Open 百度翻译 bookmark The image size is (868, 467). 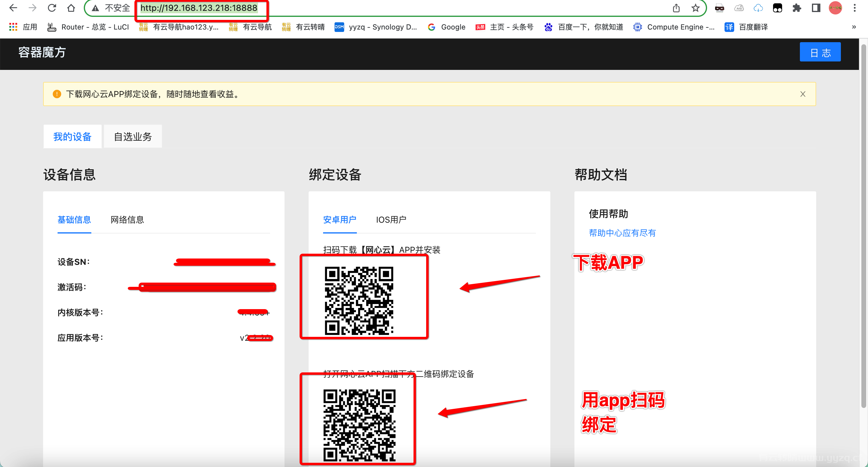click(x=746, y=27)
